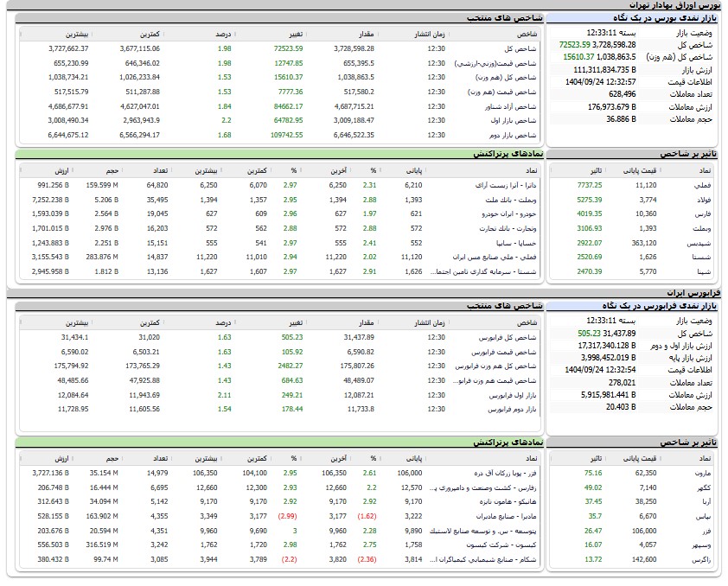
Task: Click the فارس symbol link
Action: 706,213
